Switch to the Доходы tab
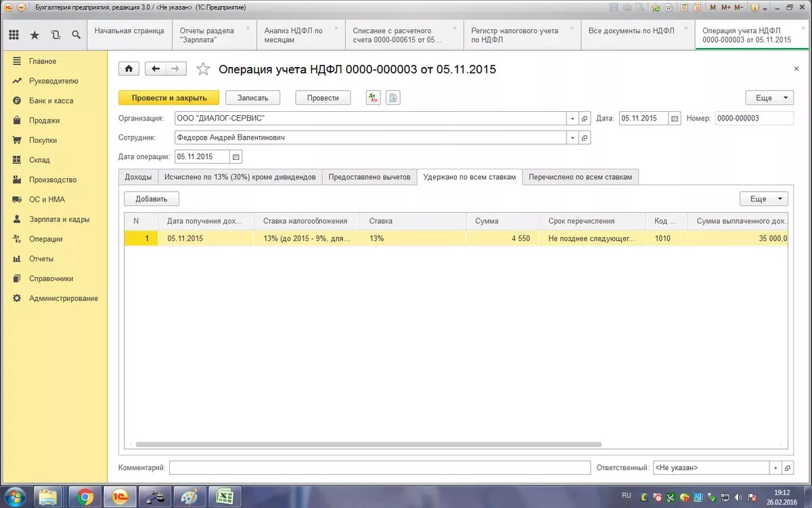The height and width of the screenshot is (508, 812). (x=138, y=177)
